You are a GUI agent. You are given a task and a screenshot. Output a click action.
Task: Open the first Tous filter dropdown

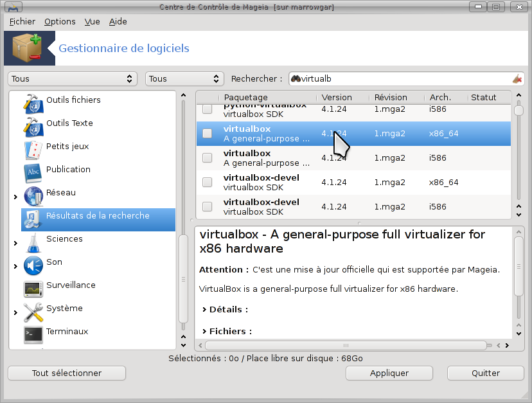(x=73, y=79)
